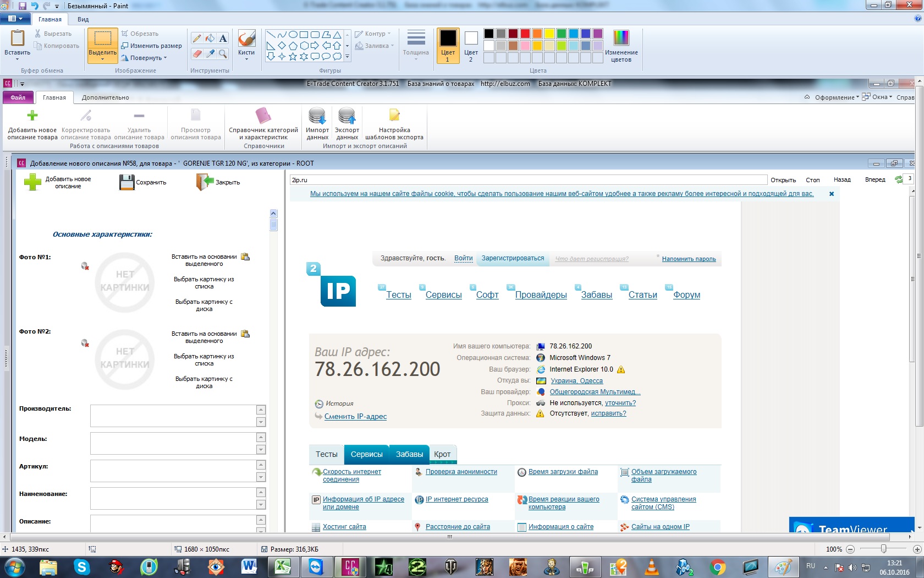Open Google Chrome from the taskbar
The image size is (924, 578).
[718, 567]
